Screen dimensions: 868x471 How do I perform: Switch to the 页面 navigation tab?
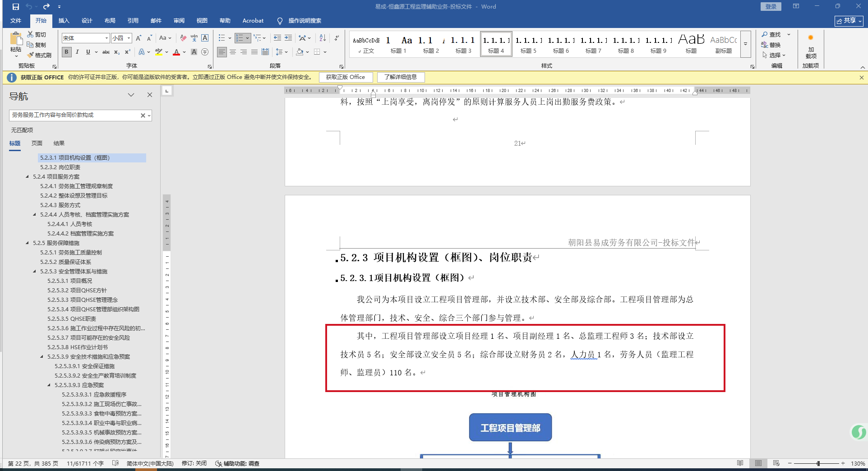[37, 143]
